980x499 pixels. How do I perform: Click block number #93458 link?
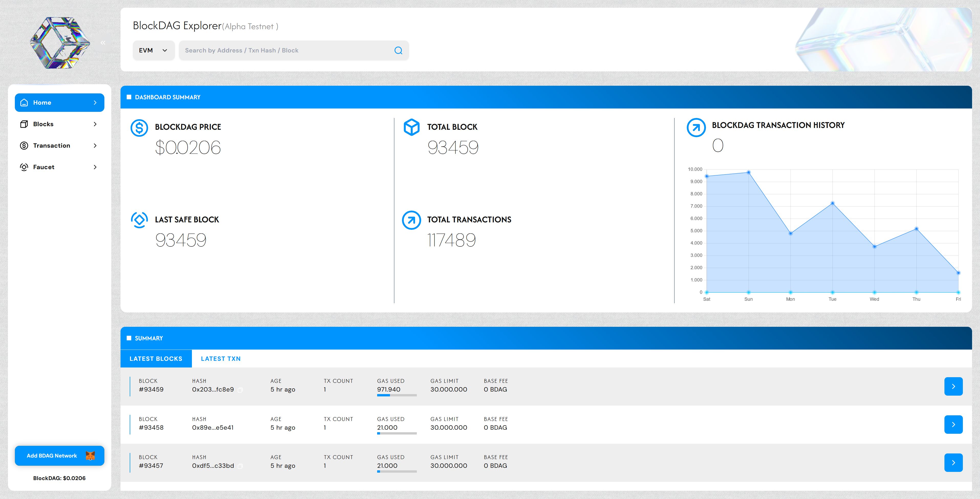(151, 428)
